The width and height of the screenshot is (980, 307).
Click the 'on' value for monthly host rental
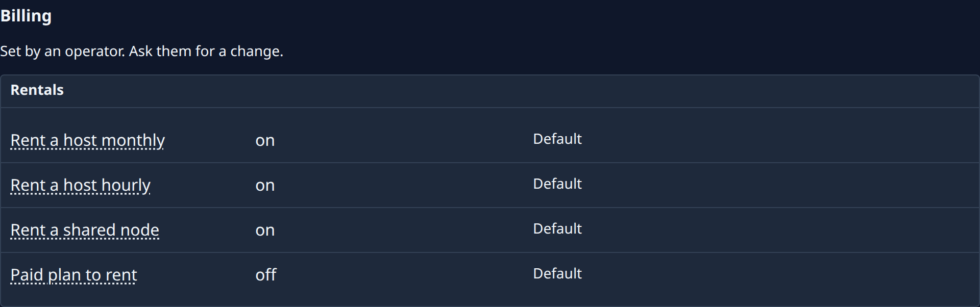pyautogui.click(x=265, y=140)
